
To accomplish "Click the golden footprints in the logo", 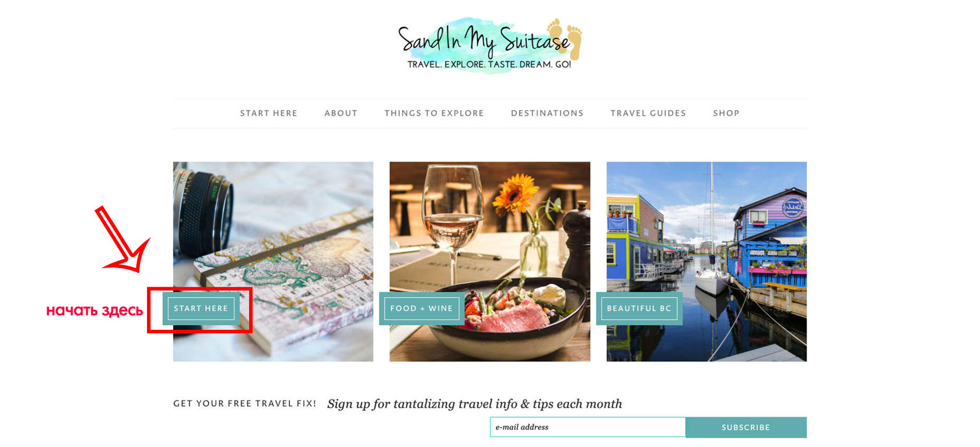I will pos(565,38).
